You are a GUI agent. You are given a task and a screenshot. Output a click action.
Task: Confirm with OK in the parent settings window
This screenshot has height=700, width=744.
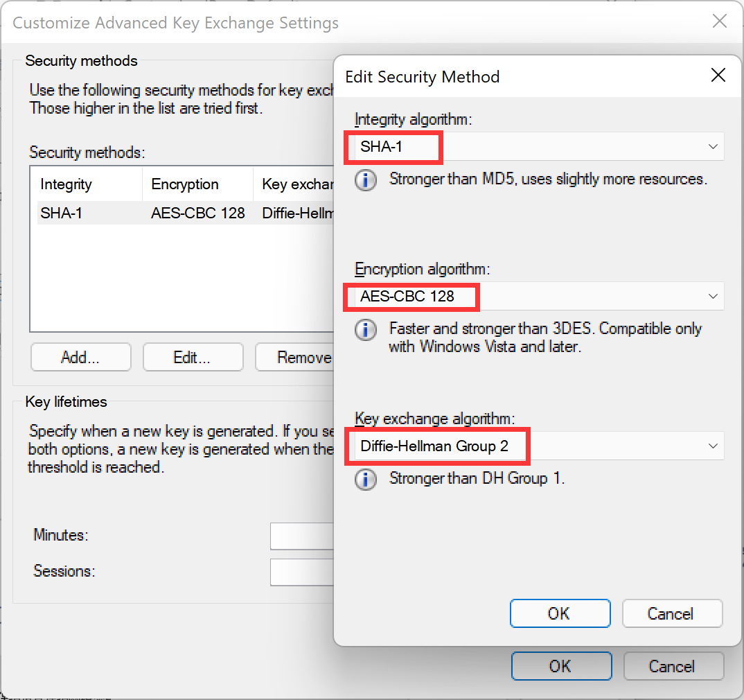click(x=561, y=667)
